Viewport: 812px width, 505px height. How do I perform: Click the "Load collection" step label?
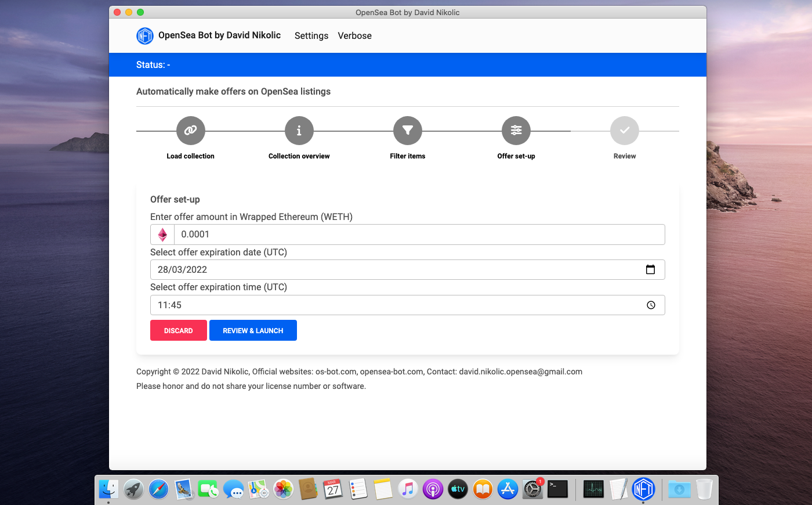(x=191, y=156)
